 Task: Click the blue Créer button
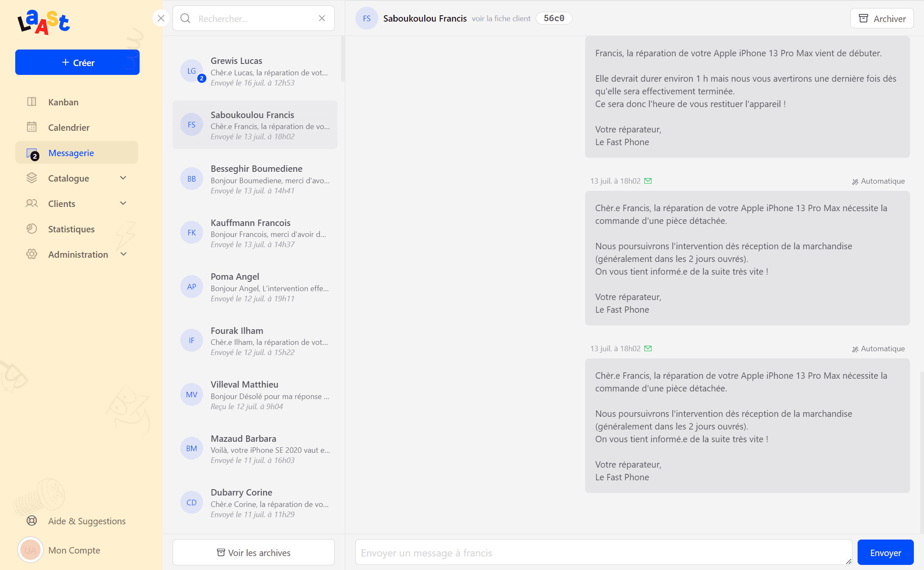[77, 63]
